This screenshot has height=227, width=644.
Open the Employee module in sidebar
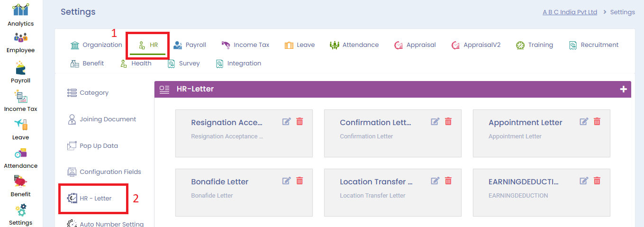[x=20, y=42]
